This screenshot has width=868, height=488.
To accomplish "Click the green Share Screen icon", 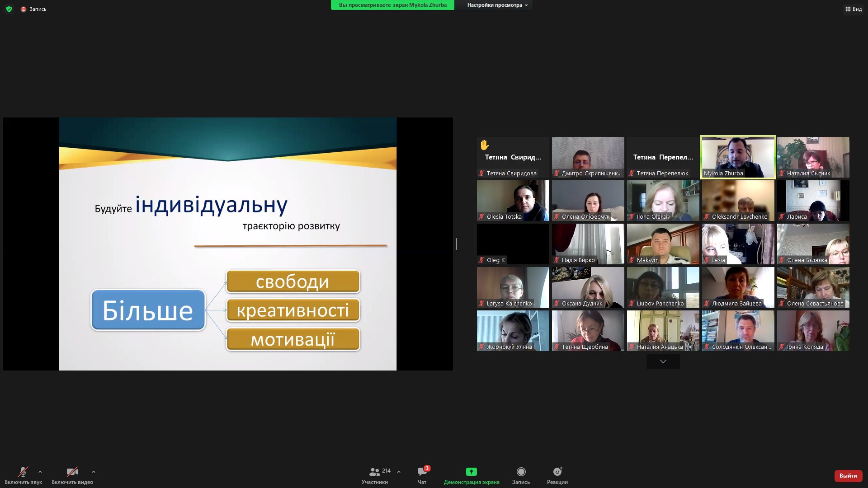I will (471, 472).
